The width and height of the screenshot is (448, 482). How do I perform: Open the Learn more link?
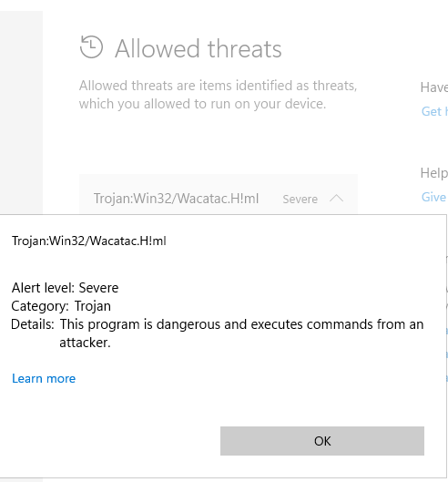click(44, 378)
